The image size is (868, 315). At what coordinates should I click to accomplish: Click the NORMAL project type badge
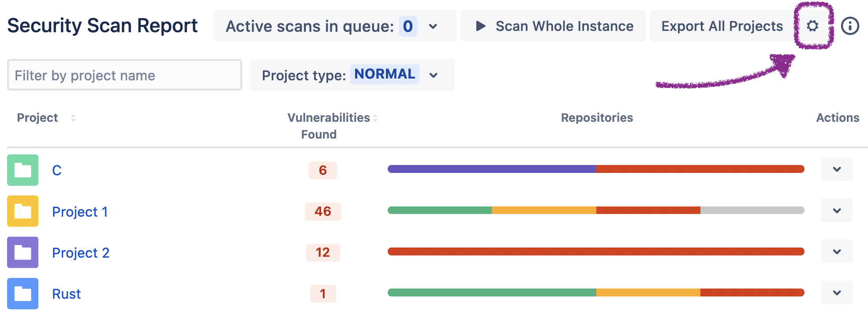coord(384,74)
